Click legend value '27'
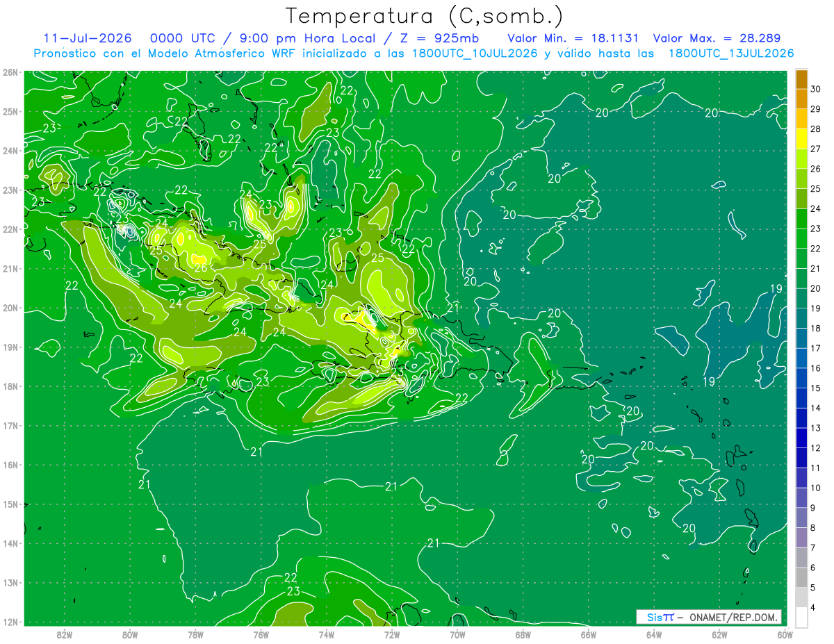 pos(817,149)
